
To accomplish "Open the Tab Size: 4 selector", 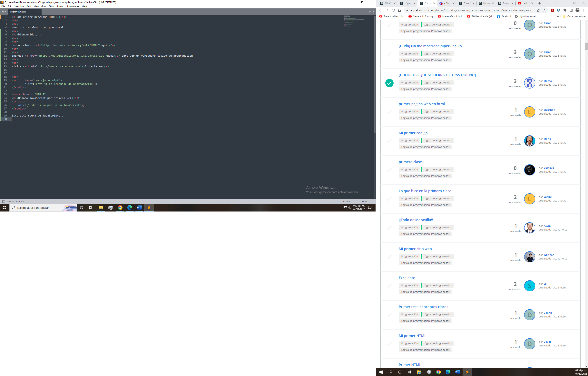I will point(345,202).
